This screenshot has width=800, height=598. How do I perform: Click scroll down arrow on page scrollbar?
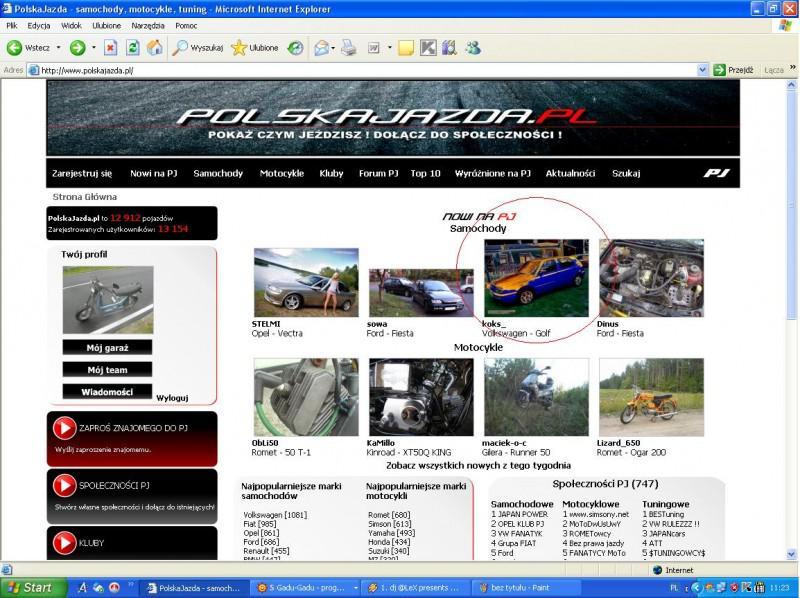792,554
